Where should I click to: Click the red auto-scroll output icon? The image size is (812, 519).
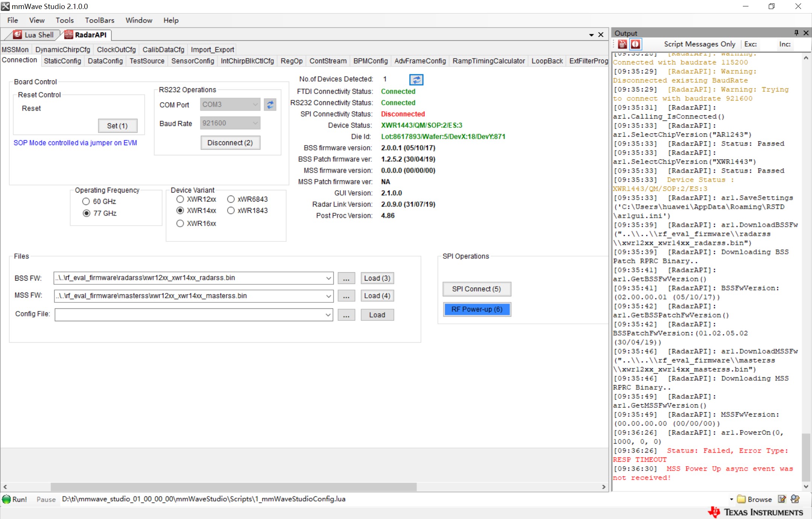click(x=635, y=44)
